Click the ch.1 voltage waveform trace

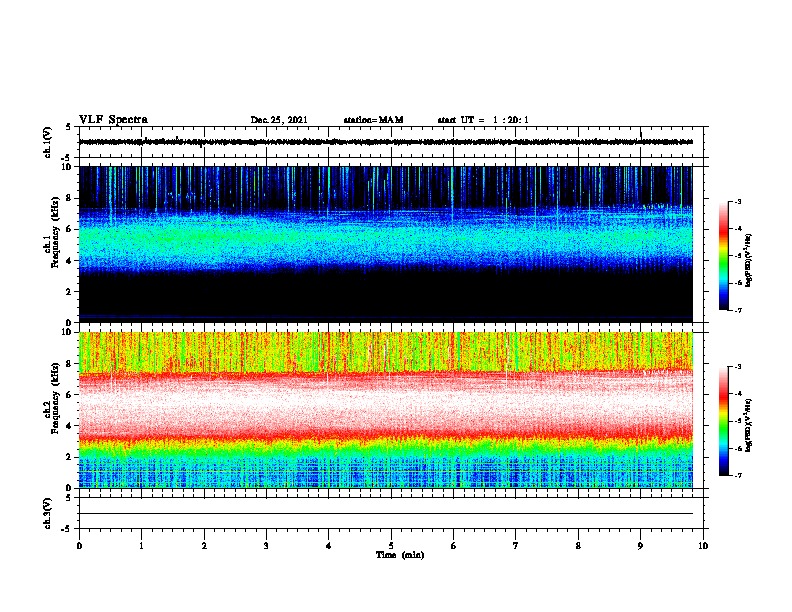point(386,142)
